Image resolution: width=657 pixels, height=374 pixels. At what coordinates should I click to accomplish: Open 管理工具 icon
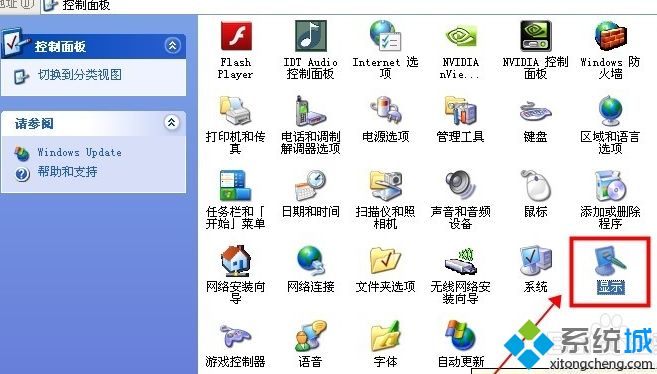pyautogui.click(x=460, y=111)
